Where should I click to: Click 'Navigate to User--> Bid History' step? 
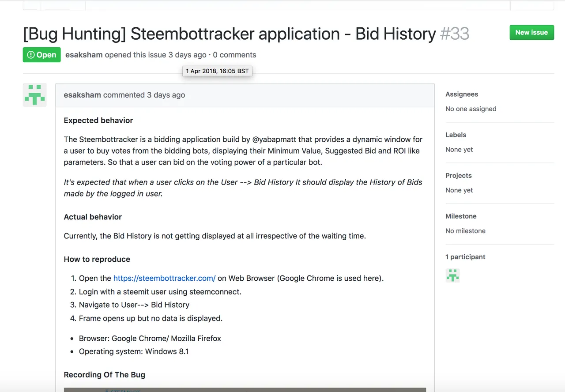click(134, 305)
